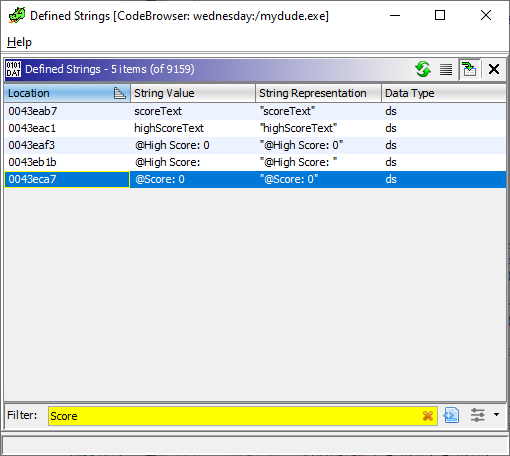Select location 0043eab7 cell
This screenshot has height=456, width=510.
(x=67, y=111)
